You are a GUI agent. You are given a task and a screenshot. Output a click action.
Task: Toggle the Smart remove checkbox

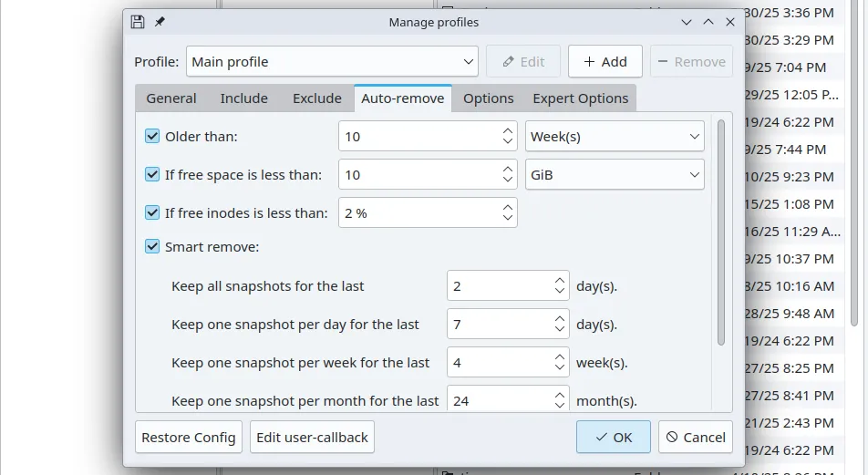(x=152, y=246)
